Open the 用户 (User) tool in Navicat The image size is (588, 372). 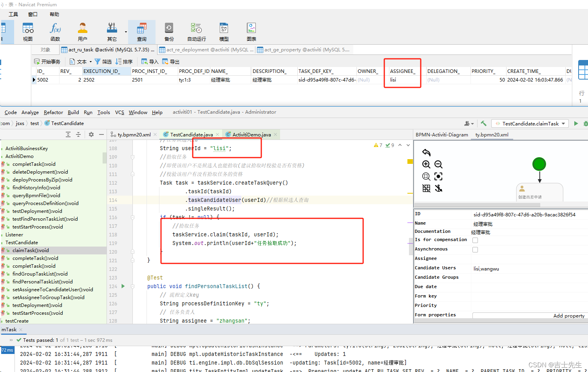pos(83,32)
